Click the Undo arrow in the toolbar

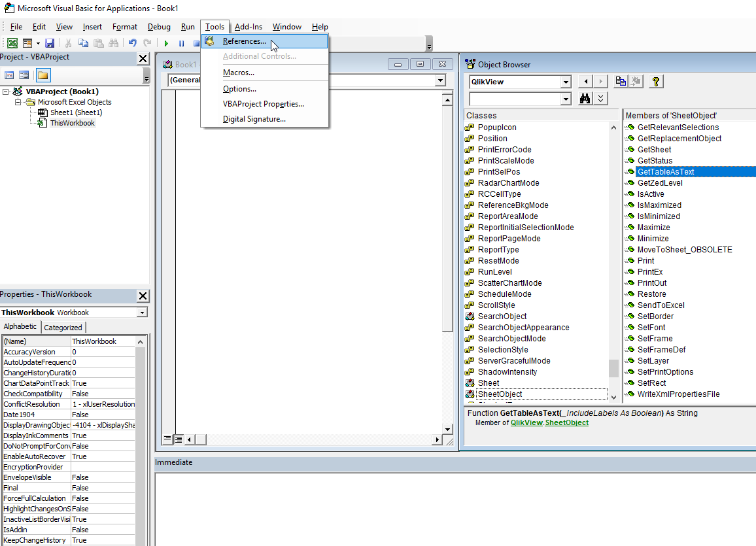click(133, 43)
